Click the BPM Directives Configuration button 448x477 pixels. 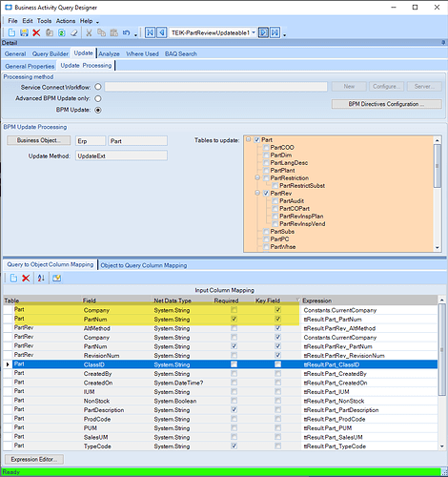pos(387,104)
